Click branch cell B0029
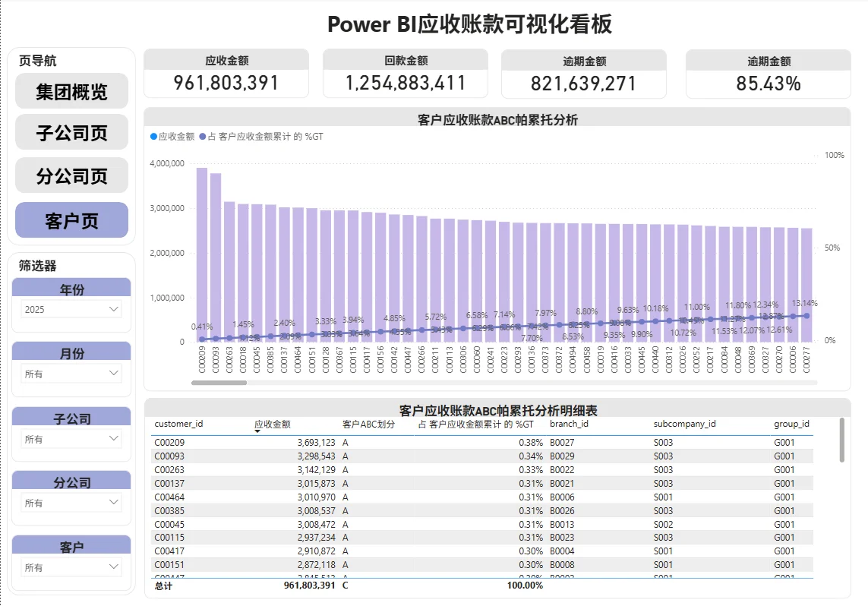This screenshot has width=868, height=606. [562, 456]
